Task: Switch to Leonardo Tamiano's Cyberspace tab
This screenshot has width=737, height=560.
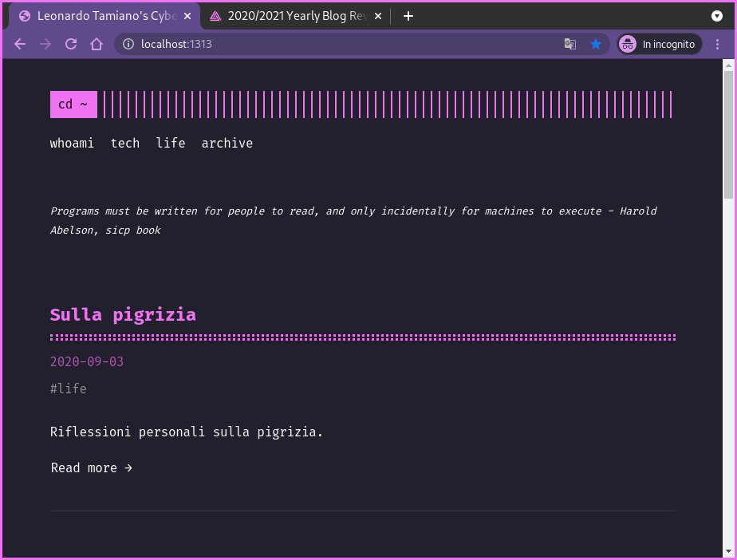Action: point(104,17)
